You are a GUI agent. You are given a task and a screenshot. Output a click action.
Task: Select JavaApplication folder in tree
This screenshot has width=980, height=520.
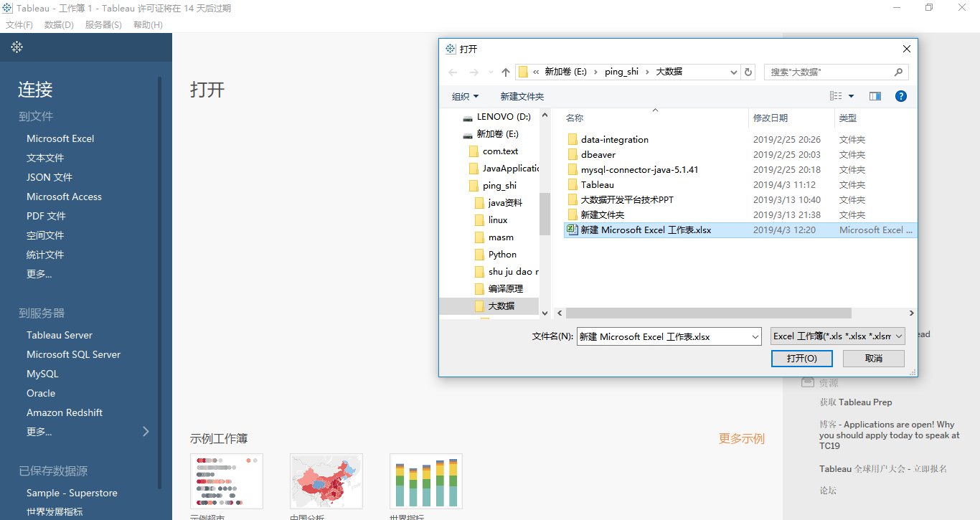click(504, 169)
